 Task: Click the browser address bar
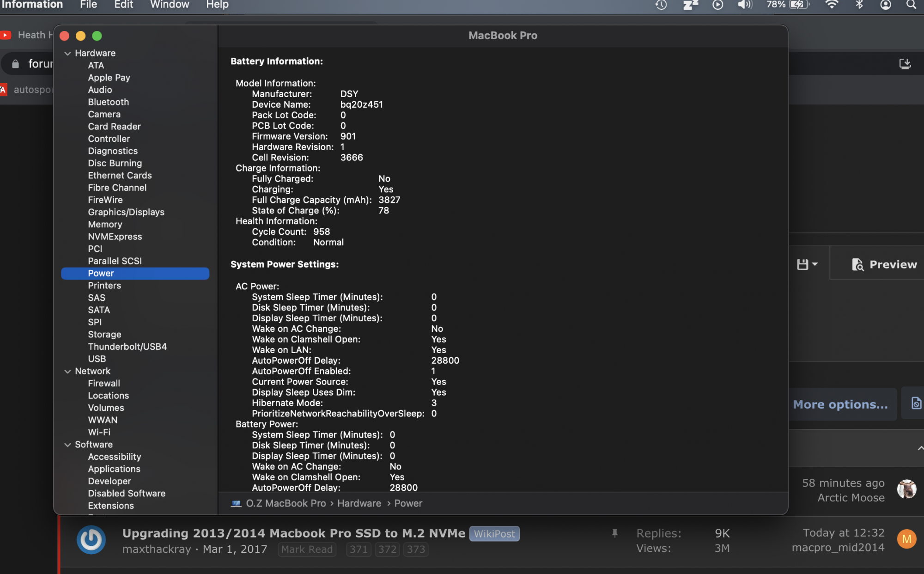coord(28,64)
